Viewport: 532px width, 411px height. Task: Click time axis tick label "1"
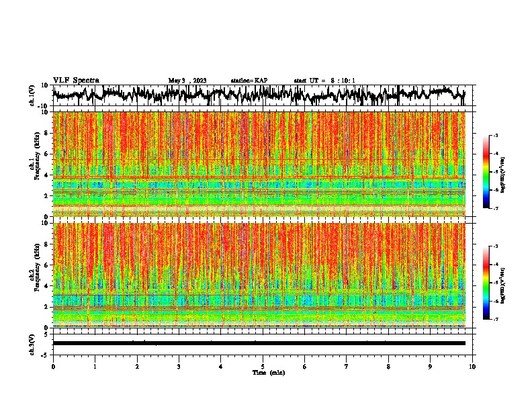pyautogui.click(x=95, y=367)
